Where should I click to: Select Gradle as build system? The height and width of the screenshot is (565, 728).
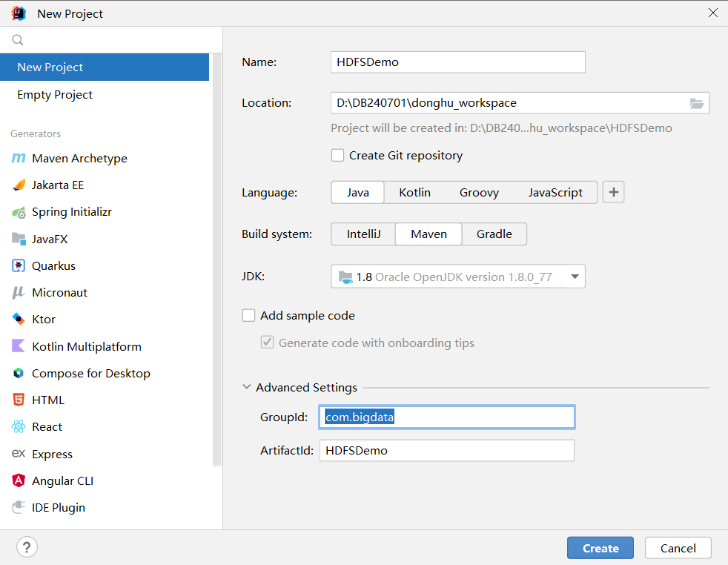coord(494,234)
